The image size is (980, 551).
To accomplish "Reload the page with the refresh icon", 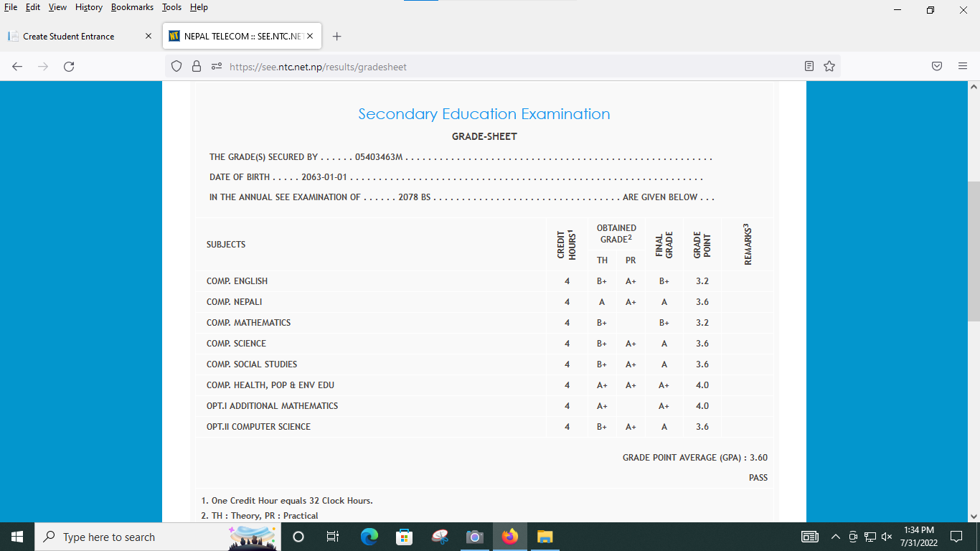I will coord(69,67).
